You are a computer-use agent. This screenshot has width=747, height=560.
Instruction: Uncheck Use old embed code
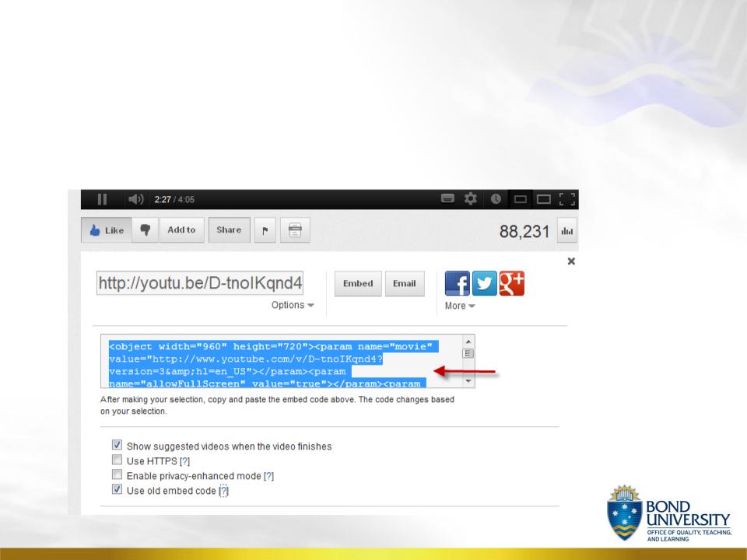coord(117,489)
